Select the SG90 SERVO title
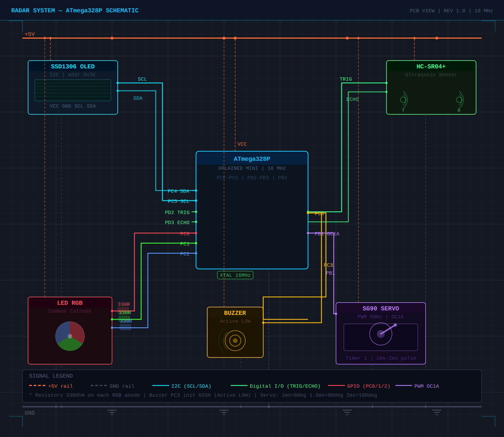 click(381, 308)
